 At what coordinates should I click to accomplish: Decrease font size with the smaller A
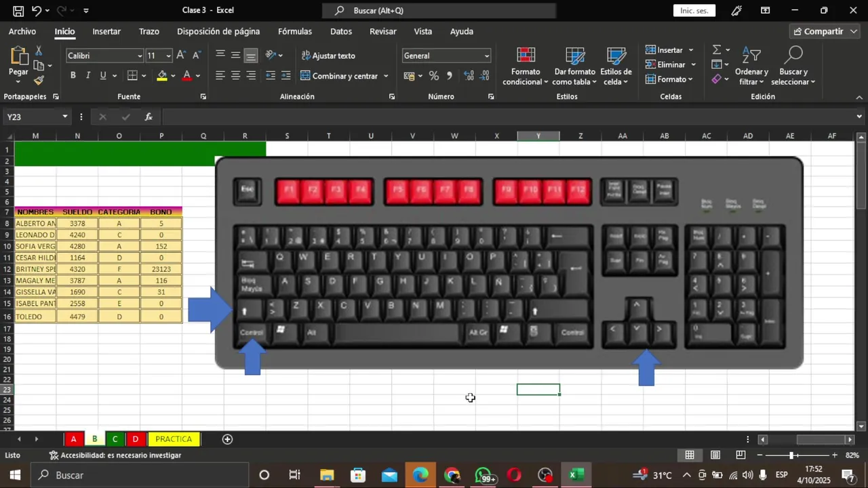pos(196,56)
